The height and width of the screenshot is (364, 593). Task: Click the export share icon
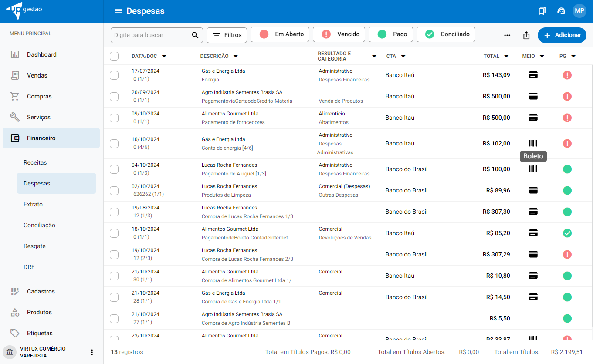coord(526,35)
